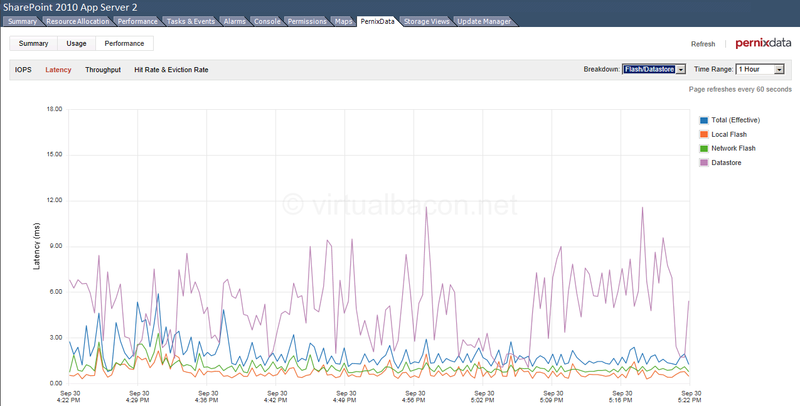View the Throughput chart
The width and height of the screenshot is (800, 406).
(103, 70)
